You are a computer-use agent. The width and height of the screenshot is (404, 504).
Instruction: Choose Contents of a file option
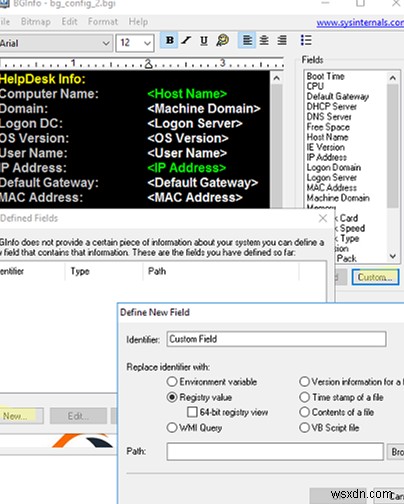tap(304, 412)
